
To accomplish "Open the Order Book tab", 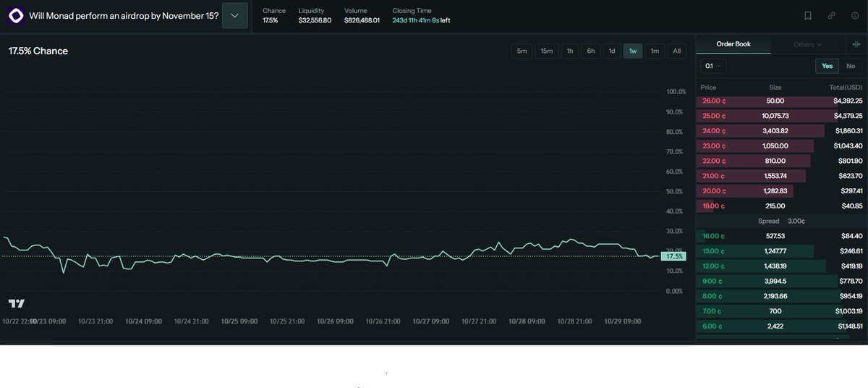I will pyautogui.click(x=733, y=44).
